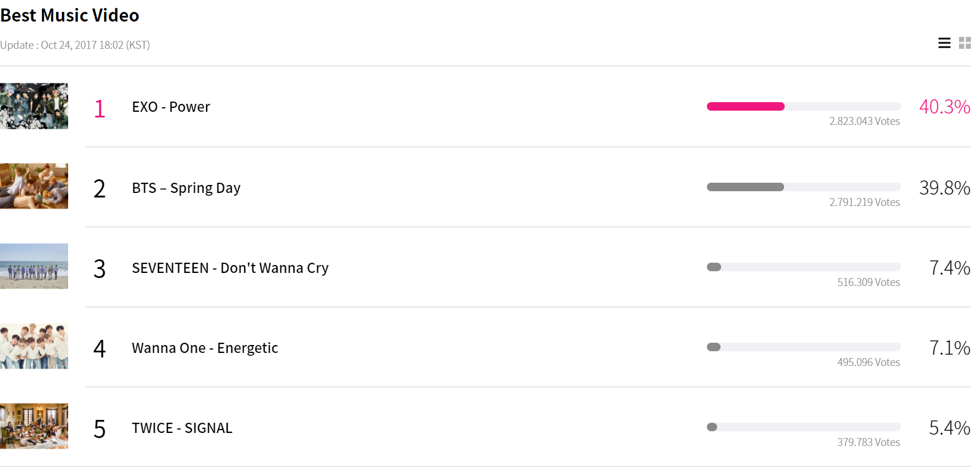
Task: Click the pink rank number 1
Action: pyautogui.click(x=99, y=108)
